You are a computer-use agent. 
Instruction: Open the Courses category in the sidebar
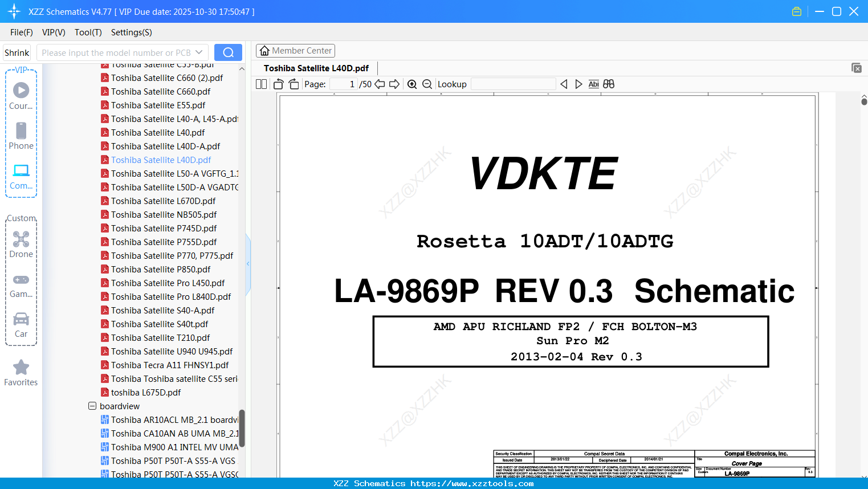coord(21,96)
